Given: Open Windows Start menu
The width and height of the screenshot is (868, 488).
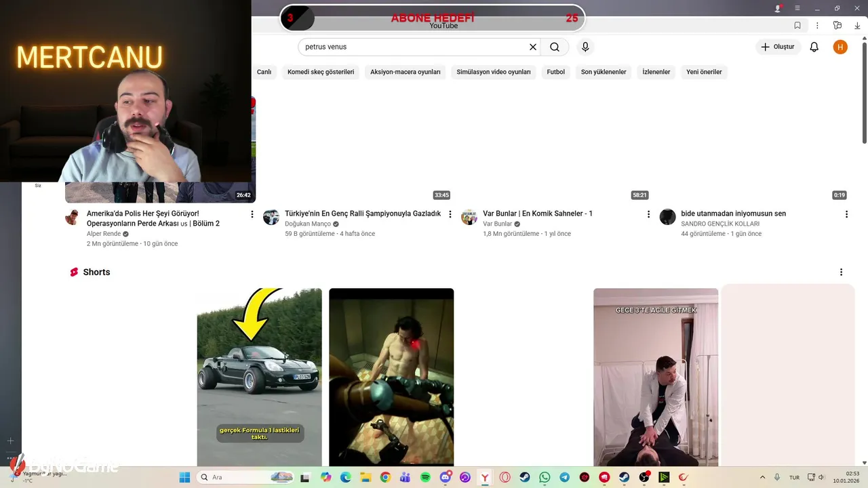Looking at the screenshot, I should point(184,477).
